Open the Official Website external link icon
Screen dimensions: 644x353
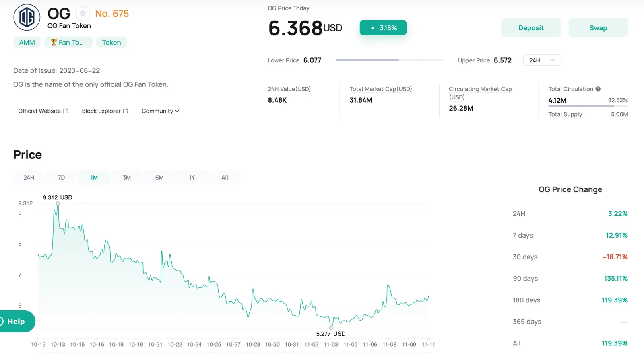click(66, 111)
